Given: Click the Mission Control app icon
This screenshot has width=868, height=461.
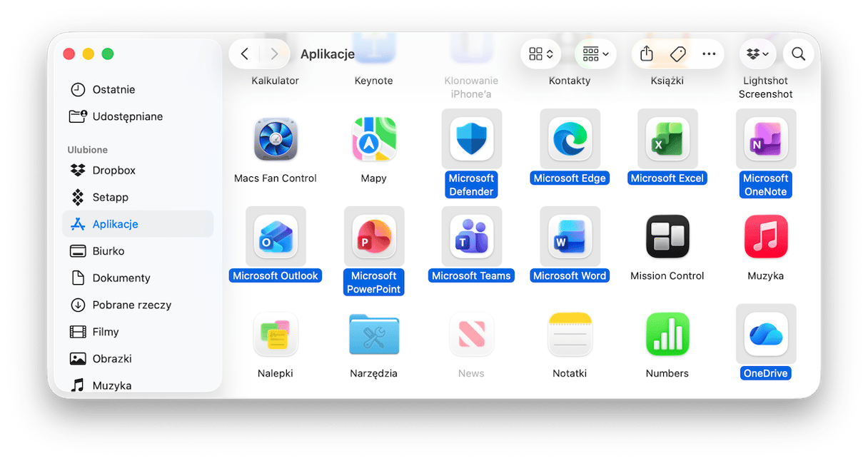Looking at the screenshot, I should (667, 237).
